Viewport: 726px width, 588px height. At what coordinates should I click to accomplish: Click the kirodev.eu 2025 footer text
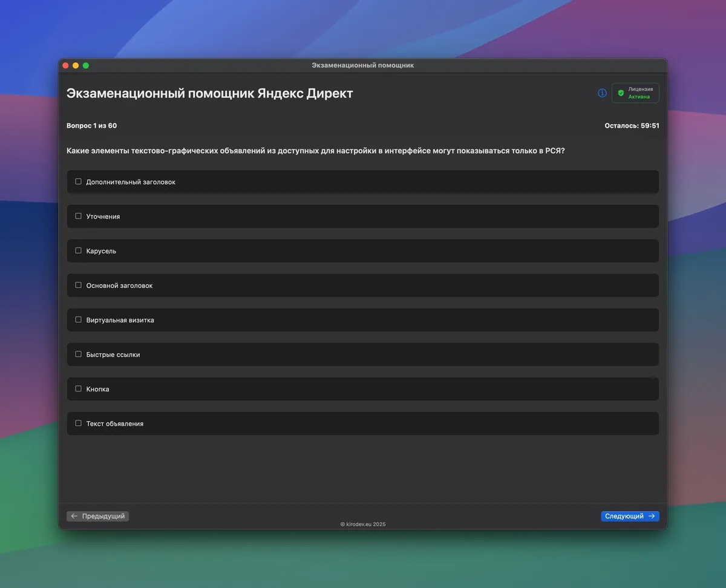point(363,524)
